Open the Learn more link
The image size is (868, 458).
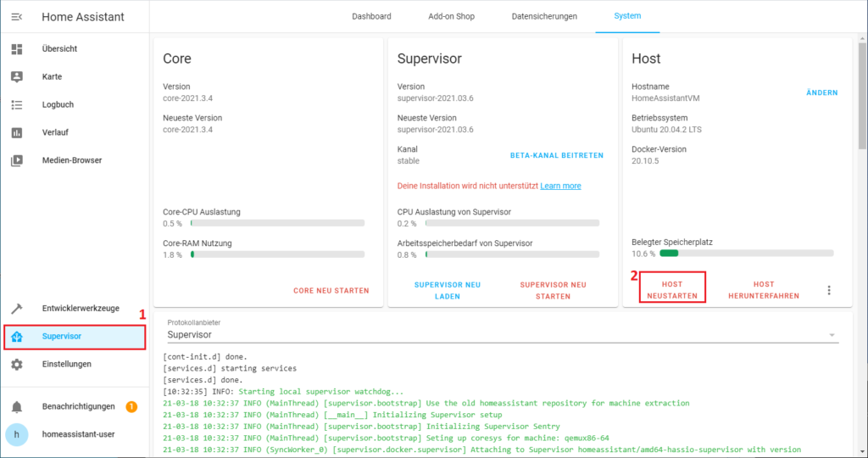pos(560,186)
